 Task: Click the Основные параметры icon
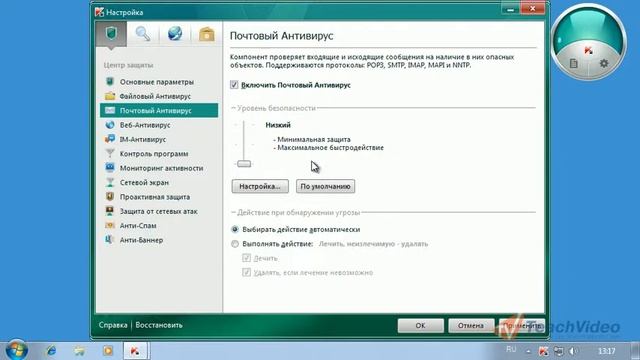click(110, 82)
